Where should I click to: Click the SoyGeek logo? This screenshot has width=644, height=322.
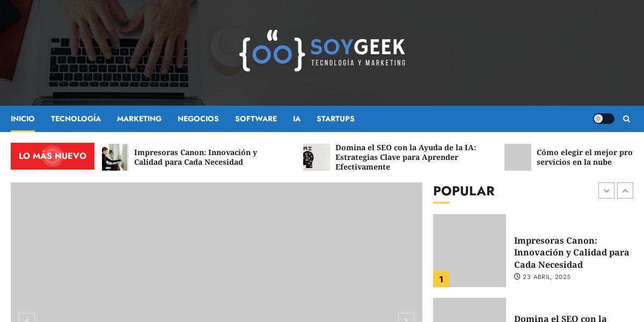coord(322,50)
